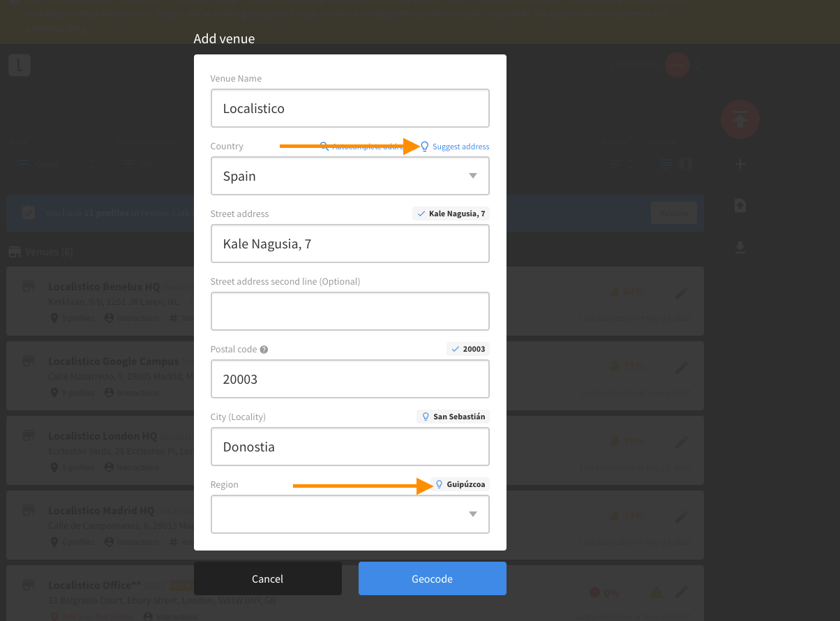The width and height of the screenshot is (840, 621).
Task: Edit Localistico Madrid HQ with pencil icon
Action: pyautogui.click(x=682, y=516)
